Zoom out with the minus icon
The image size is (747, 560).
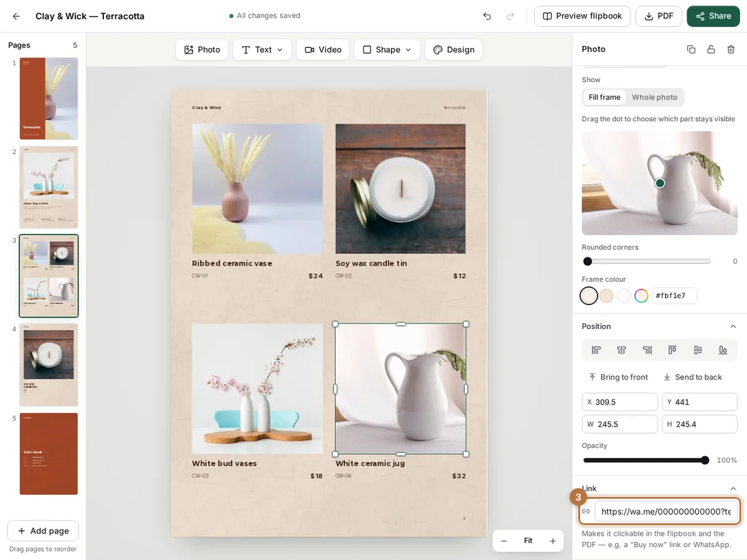[504, 541]
